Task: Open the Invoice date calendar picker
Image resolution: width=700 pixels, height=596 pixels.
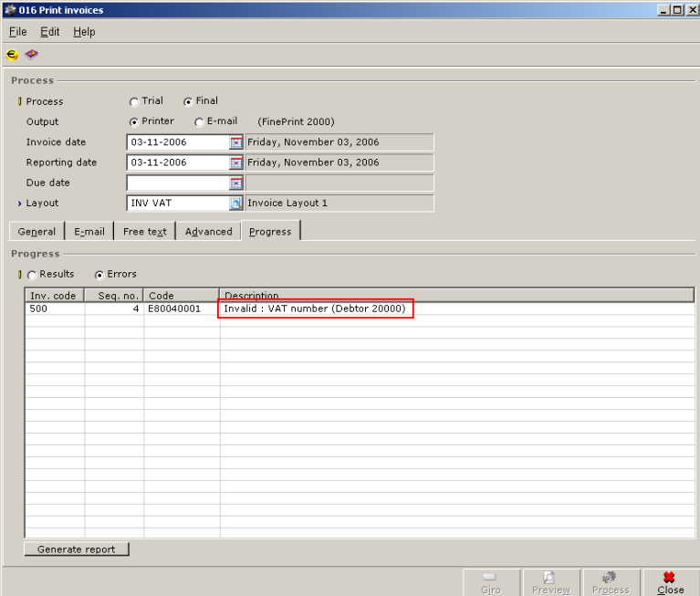Action: tap(236, 142)
